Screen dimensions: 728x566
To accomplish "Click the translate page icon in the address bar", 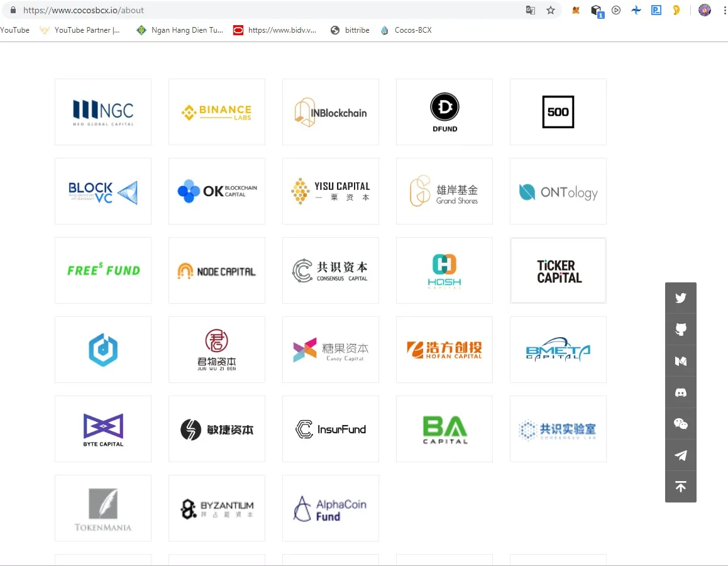I will [x=530, y=10].
